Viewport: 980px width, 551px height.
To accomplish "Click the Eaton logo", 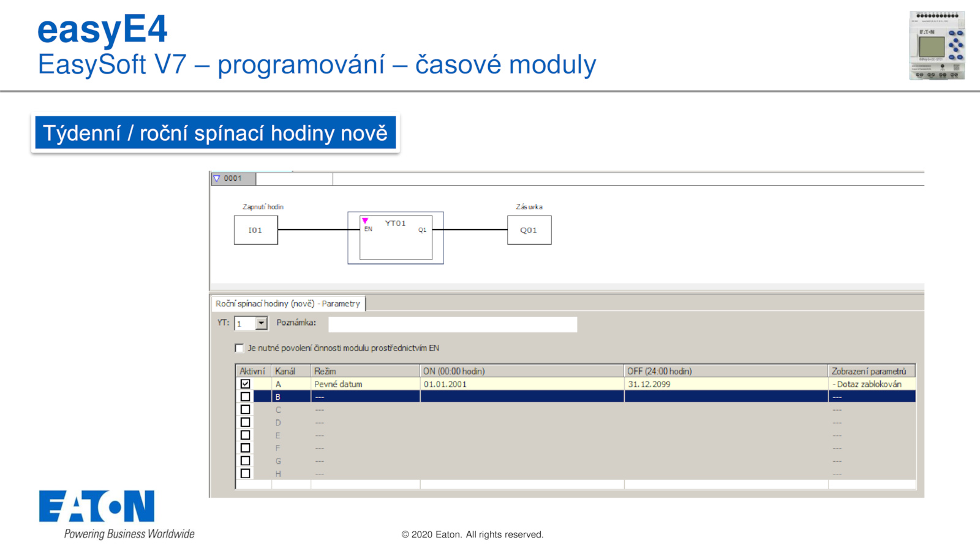I will click(x=97, y=506).
